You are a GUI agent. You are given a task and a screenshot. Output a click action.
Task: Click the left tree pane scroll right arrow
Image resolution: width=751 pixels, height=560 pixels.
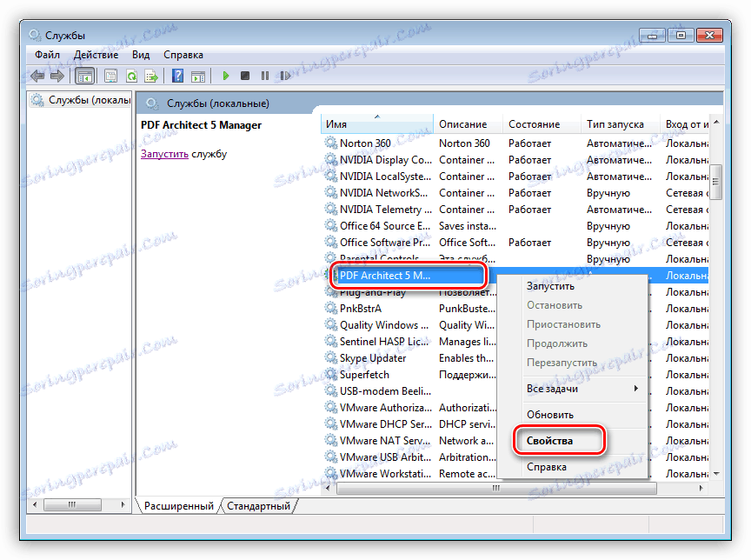point(123,504)
